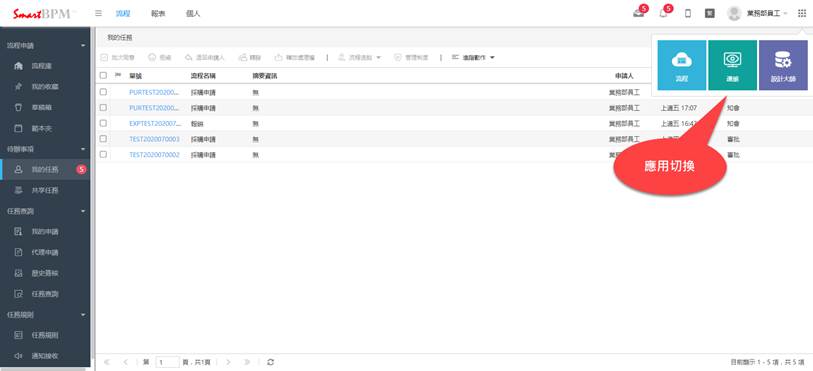Open 我的任務 sidebar item with badge

pyautogui.click(x=45, y=169)
